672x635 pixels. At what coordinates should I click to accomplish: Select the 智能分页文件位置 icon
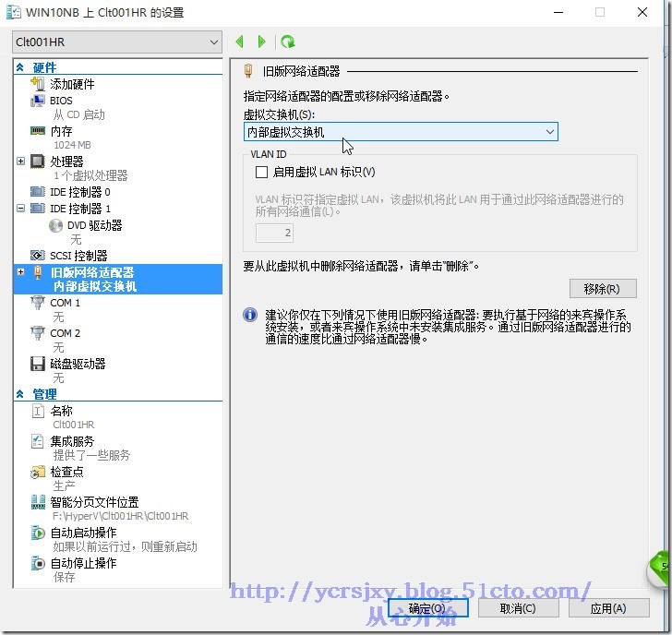38,502
